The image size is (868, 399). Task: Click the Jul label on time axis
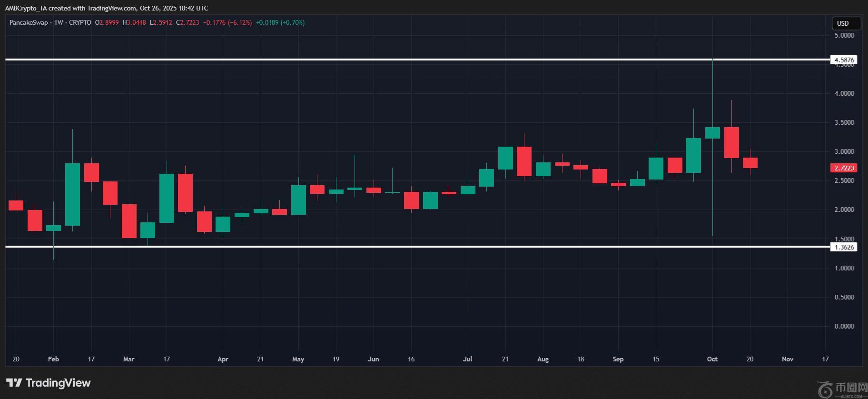click(x=467, y=359)
